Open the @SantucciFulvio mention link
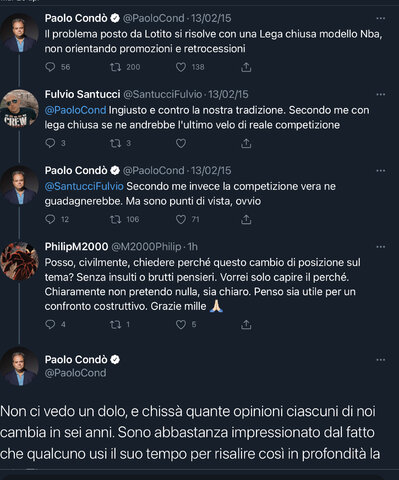This screenshot has width=399, height=480. [84, 186]
